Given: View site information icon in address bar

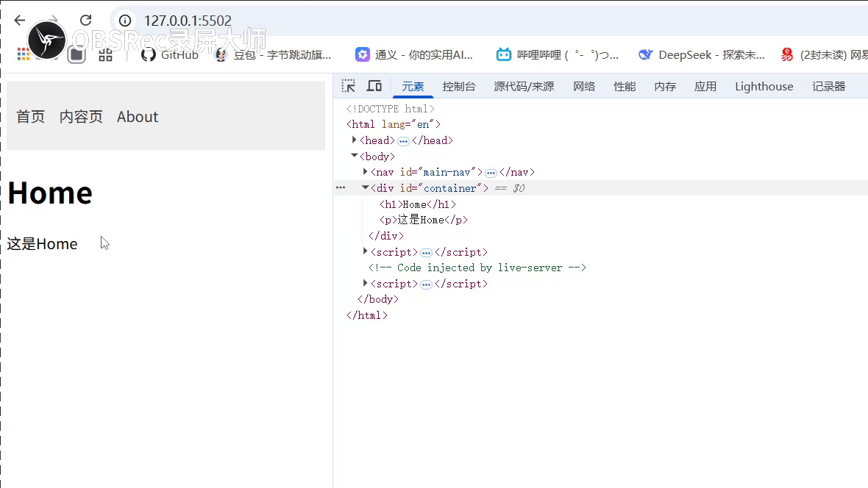Looking at the screenshot, I should tap(125, 21).
